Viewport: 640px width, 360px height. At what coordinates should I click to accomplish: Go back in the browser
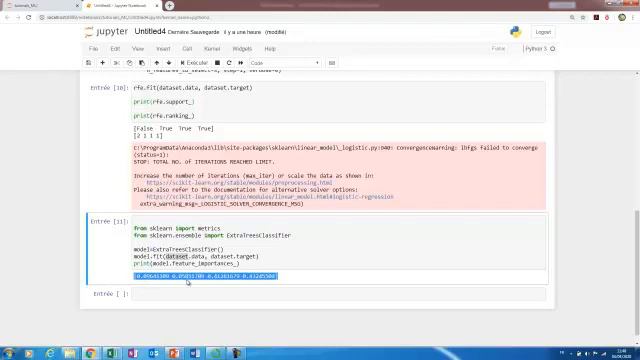tap(7, 18)
